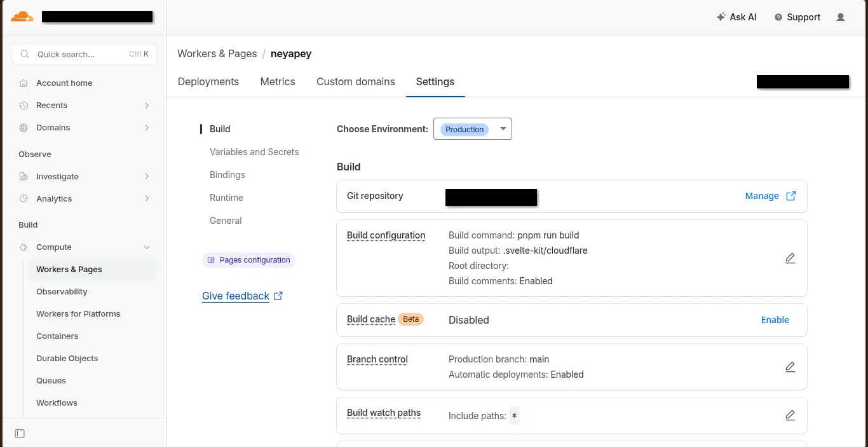Click the Branch control label
868x447 pixels.
[x=377, y=359]
